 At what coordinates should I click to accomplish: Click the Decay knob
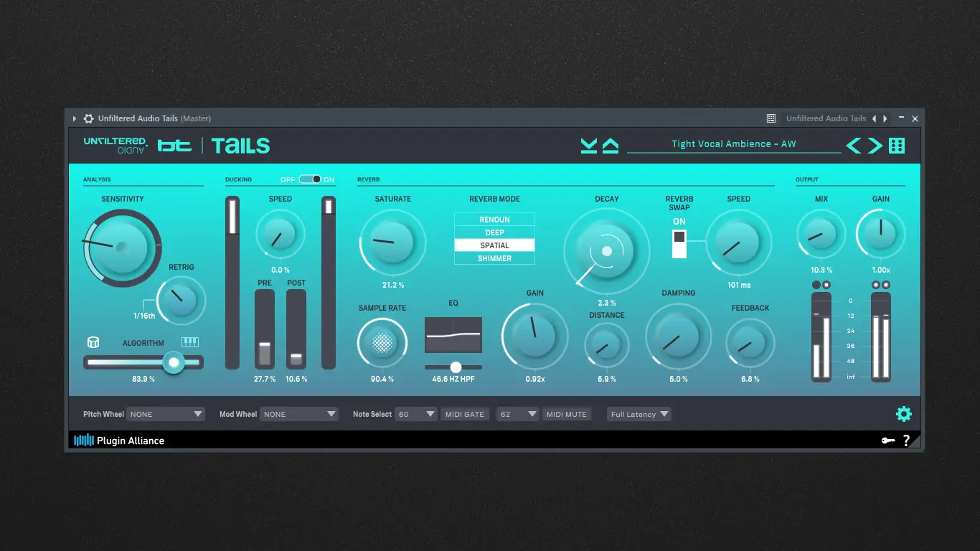(x=607, y=250)
